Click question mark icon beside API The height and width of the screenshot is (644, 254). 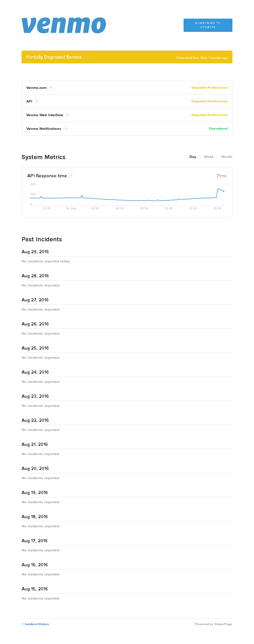tap(37, 102)
